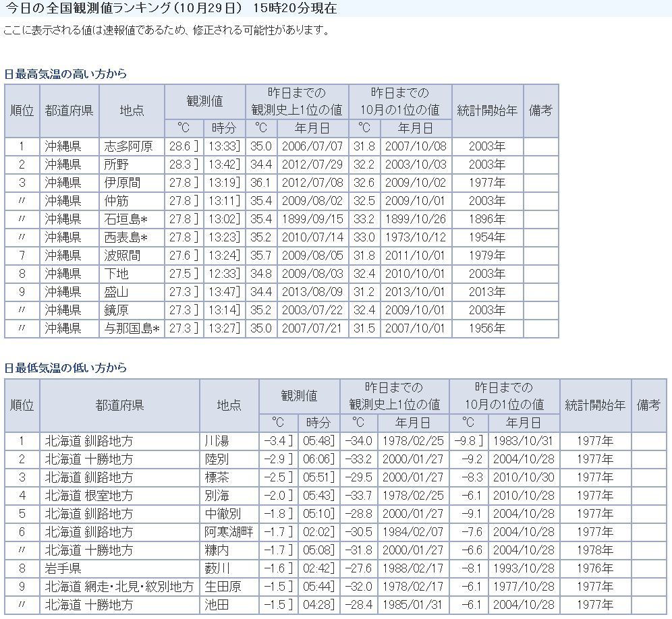Select the 陸別 observation point
The width and height of the screenshot is (672, 619).
(x=217, y=459)
